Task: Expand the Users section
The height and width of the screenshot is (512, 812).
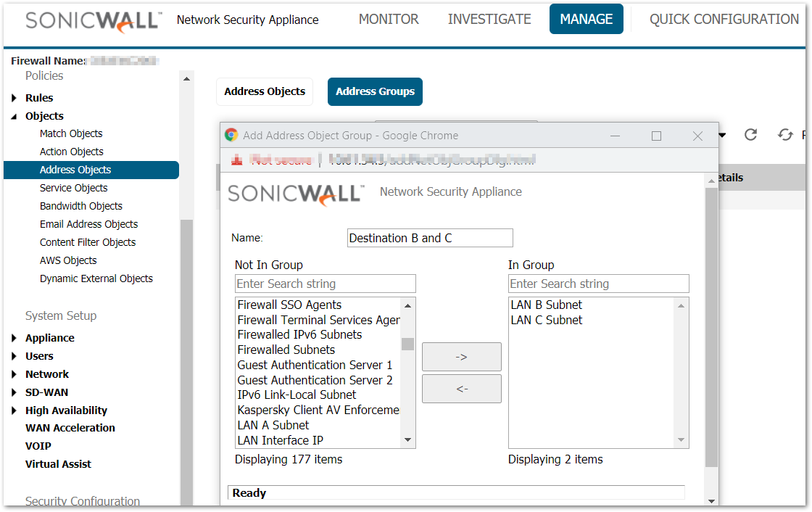Action: pos(14,357)
